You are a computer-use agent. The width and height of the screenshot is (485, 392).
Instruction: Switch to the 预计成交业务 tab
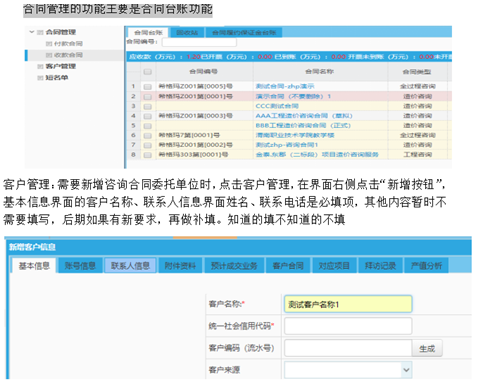[x=234, y=266]
